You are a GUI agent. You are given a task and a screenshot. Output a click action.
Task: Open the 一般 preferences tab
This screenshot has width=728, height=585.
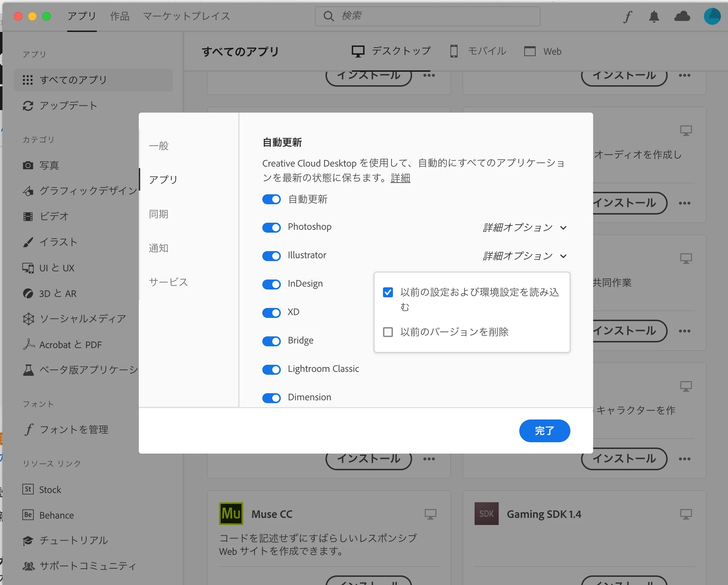coord(159,146)
